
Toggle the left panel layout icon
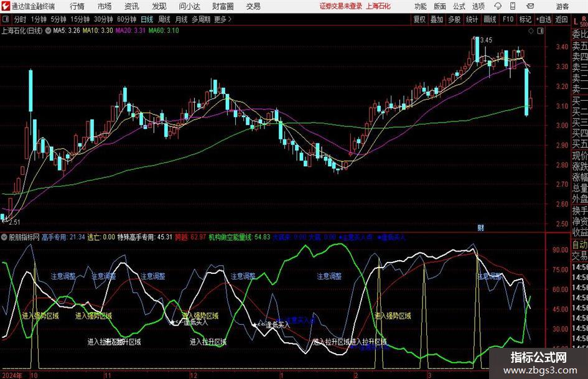6,19
